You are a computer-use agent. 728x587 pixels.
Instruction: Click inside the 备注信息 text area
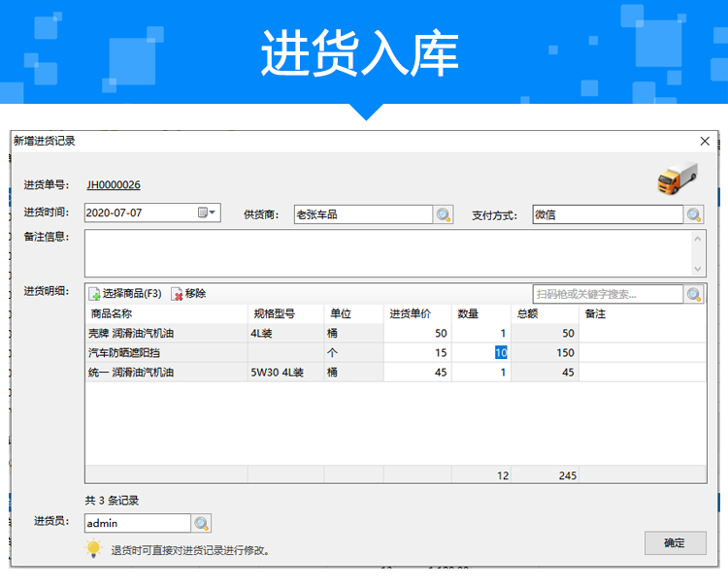point(387,253)
